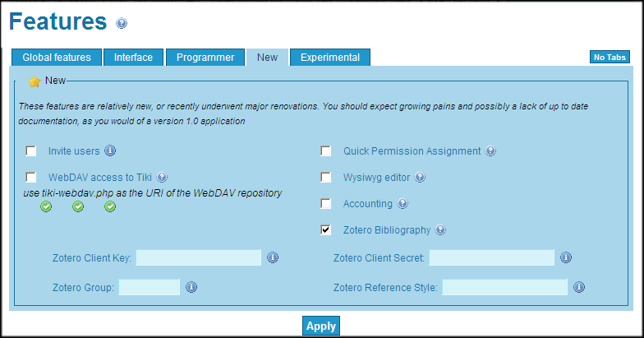Enable the Accounting checkbox
644x338 pixels.
click(x=325, y=204)
